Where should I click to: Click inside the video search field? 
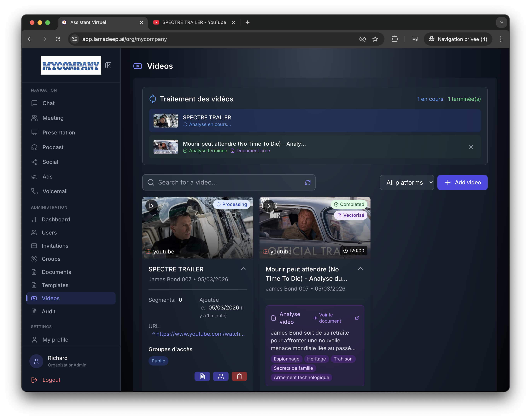click(221, 182)
